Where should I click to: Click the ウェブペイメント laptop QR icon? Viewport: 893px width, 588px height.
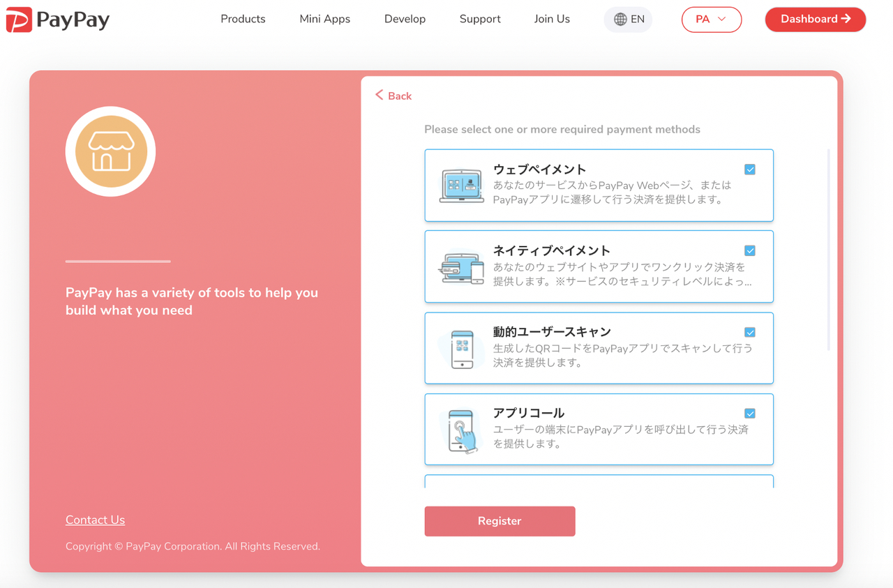tap(462, 186)
